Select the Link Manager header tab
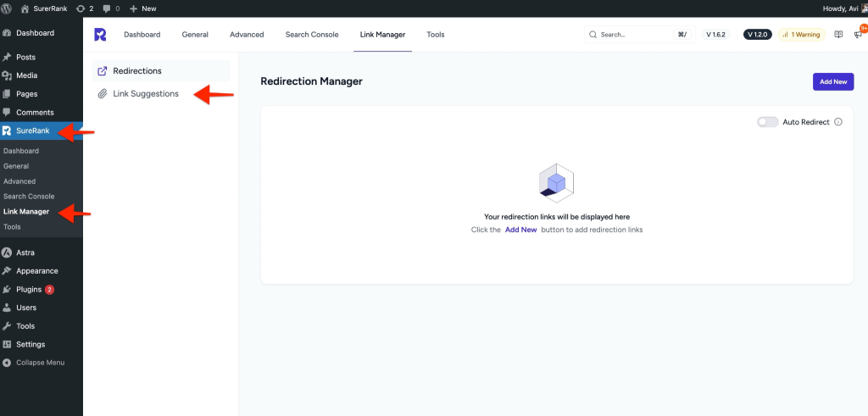 (x=382, y=34)
